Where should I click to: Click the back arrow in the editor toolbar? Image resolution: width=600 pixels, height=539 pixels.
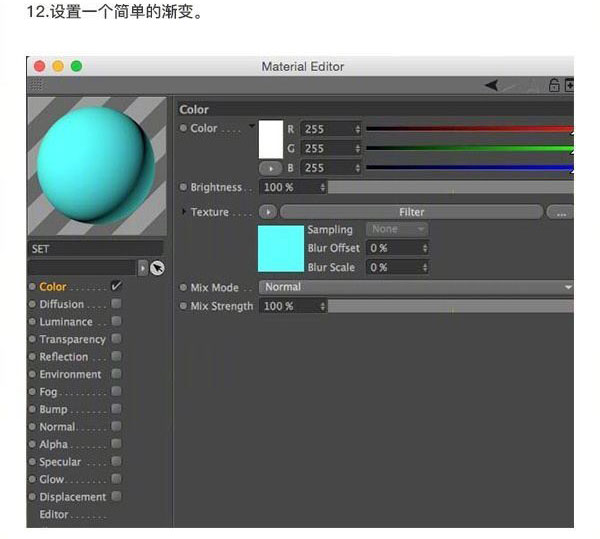pos(491,85)
